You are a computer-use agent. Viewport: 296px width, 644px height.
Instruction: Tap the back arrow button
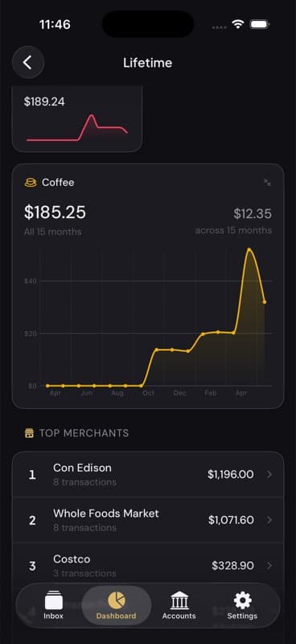[28, 63]
